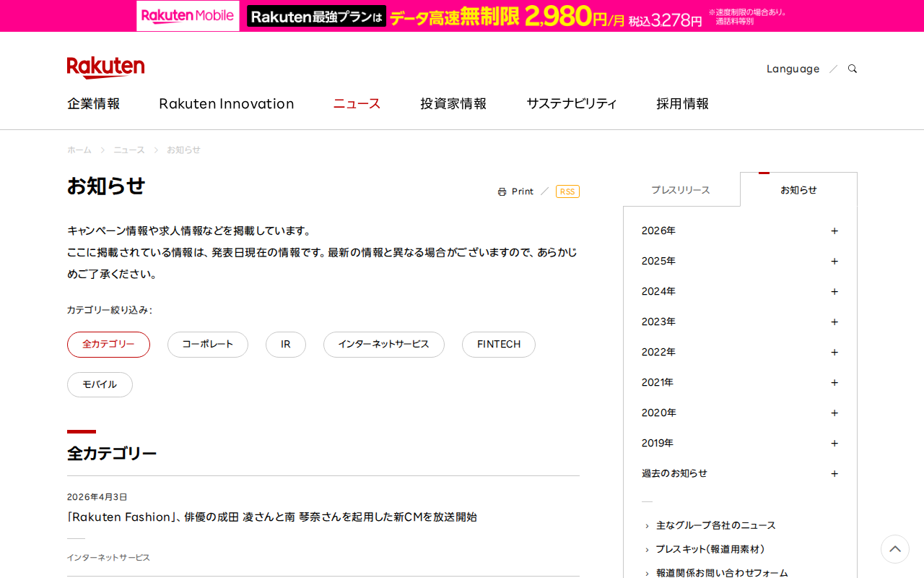This screenshot has height=578, width=924.
Task: Click the ホーム breadcrumb link
Action: click(x=79, y=150)
